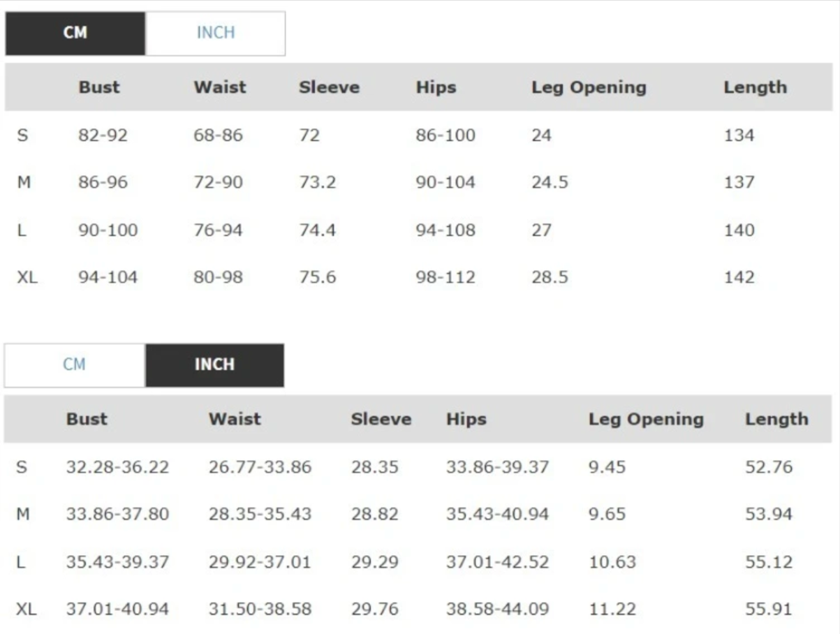
Task: Select the active INCH tab in bottom table
Action: (214, 364)
